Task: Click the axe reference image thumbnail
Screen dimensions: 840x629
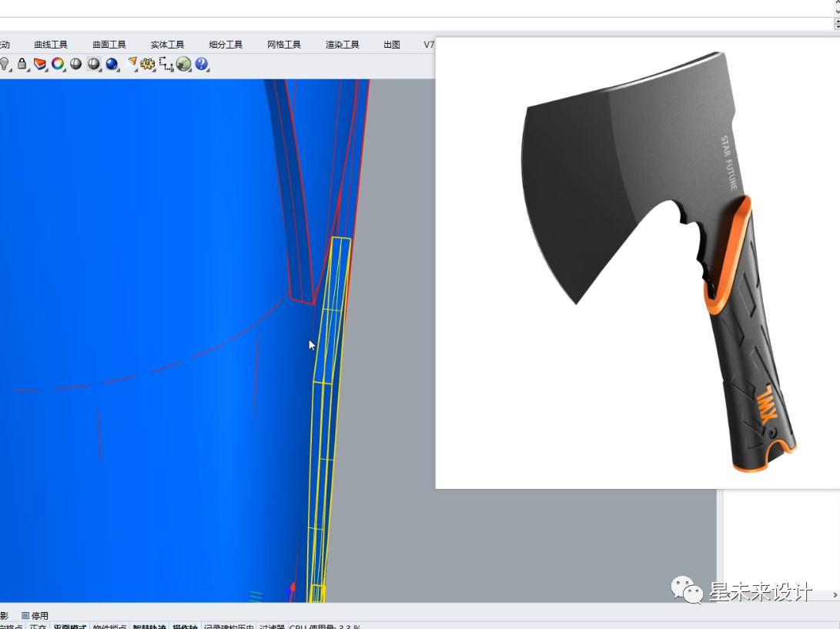Action: pos(638,263)
